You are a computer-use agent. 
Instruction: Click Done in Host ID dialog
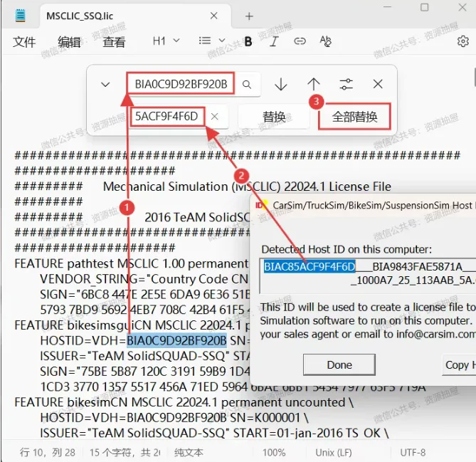point(339,364)
